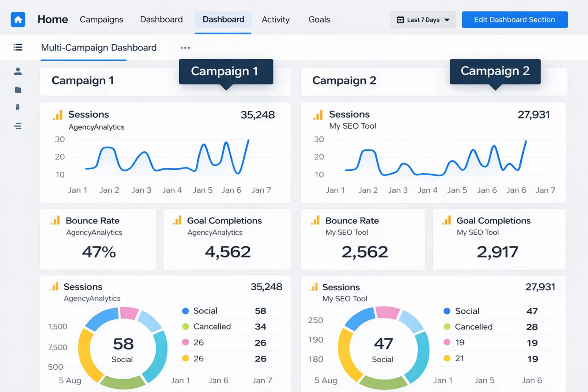
Task: Click the Last 7 Days dropdown arrow
Action: [447, 20]
